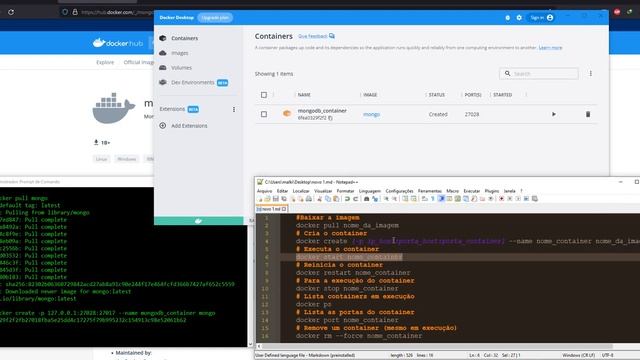Open the Arquivo menu in Notepad++
640x360 pixels.
tap(264, 191)
